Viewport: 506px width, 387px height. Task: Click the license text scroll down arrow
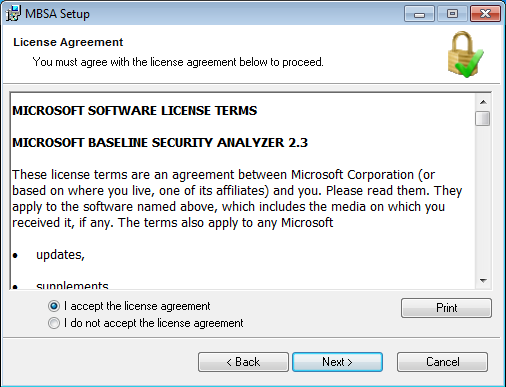point(483,281)
